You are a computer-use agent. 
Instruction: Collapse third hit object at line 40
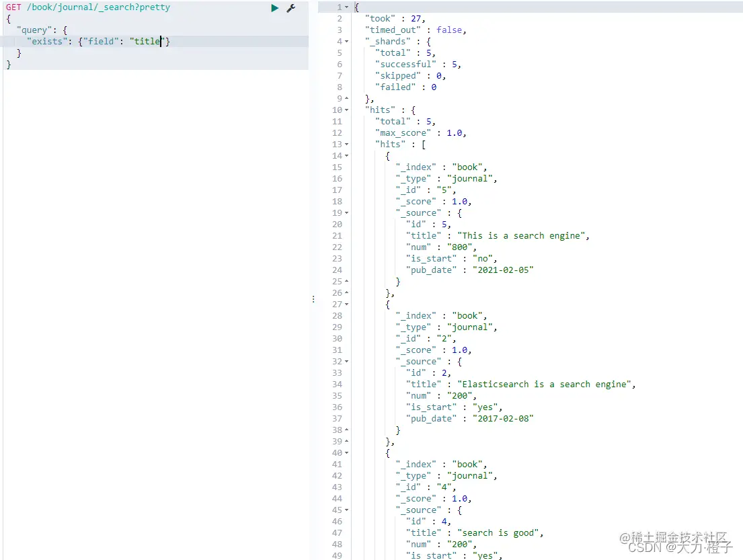point(347,453)
